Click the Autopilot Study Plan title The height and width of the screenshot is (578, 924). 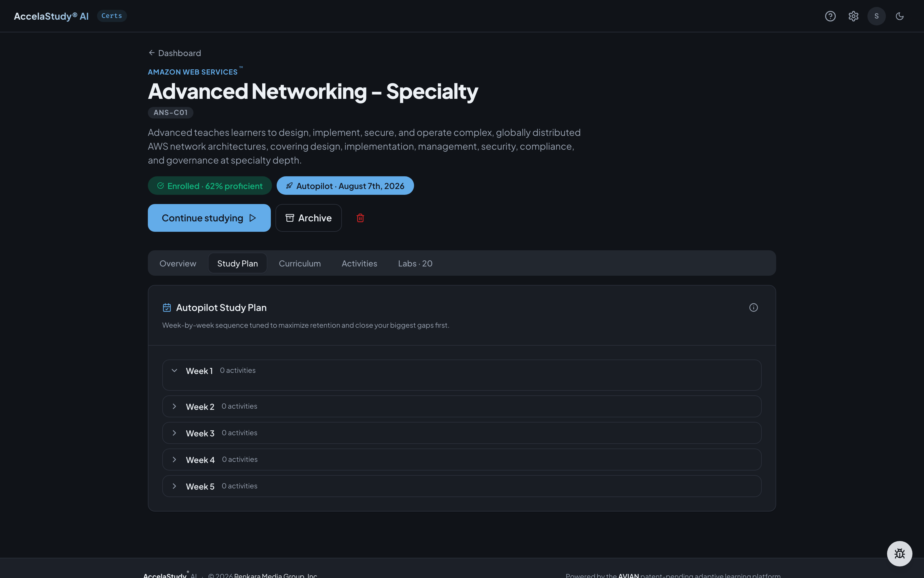tap(221, 307)
